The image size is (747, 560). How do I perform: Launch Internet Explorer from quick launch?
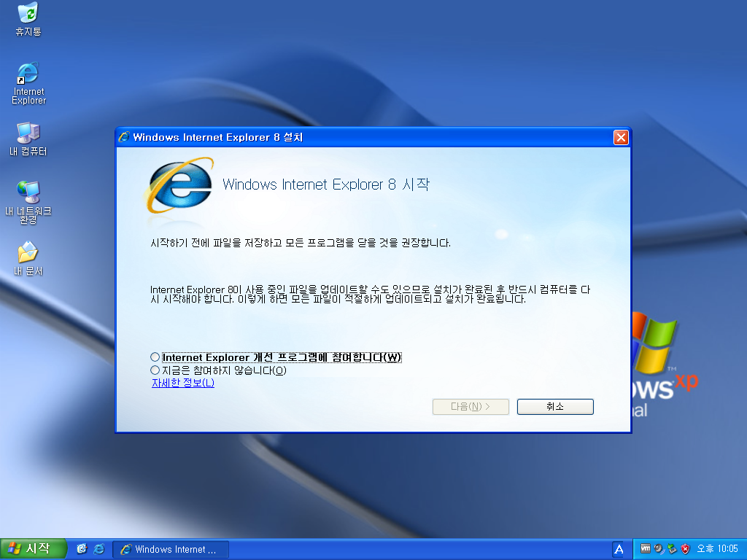pyautogui.click(x=99, y=549)
